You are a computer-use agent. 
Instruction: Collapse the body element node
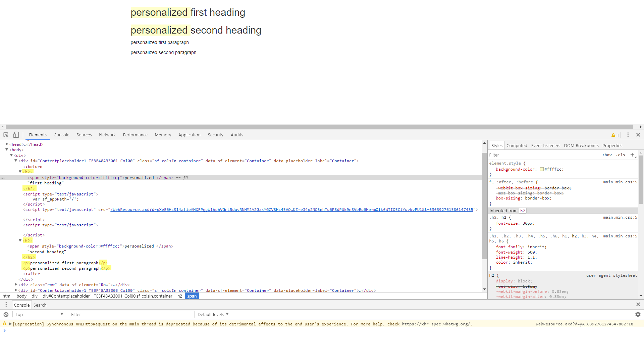click(x=7, y=149)
